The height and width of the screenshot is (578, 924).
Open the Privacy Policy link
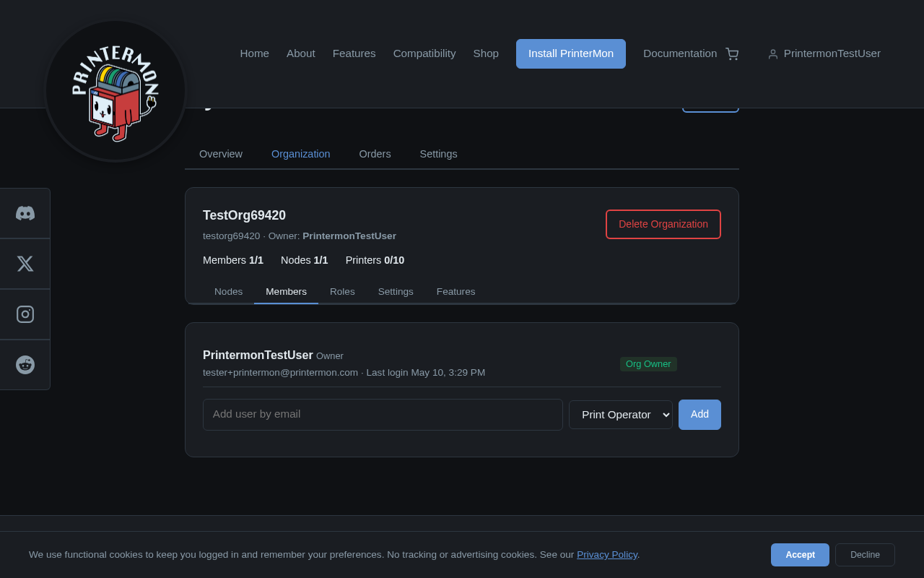coord(607,555)
